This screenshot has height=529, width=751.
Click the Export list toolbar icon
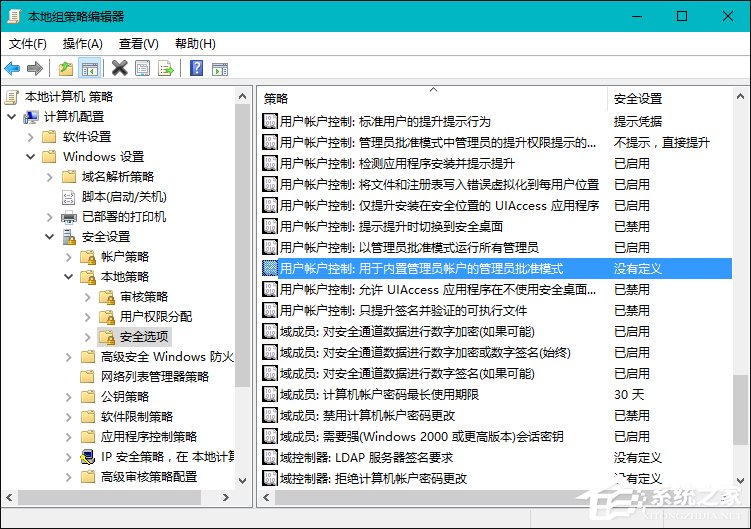(x=166, y=69)
